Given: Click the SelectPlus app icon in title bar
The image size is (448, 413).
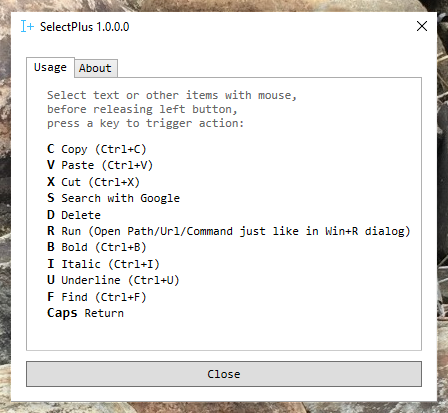Looking at the screenshot, I should [27, 26].
